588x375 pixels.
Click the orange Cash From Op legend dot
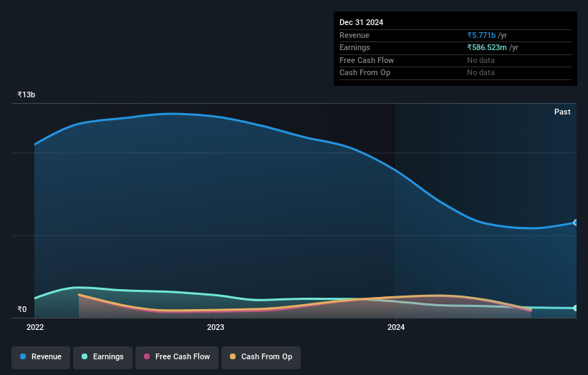(x=233, y=356)
